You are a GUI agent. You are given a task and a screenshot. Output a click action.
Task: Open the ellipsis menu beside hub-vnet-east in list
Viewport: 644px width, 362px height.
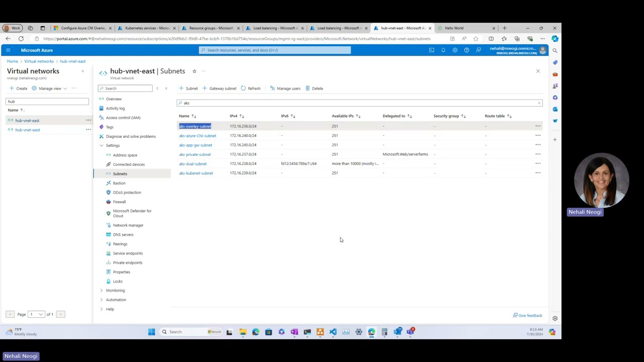click(x=89, y=120)
